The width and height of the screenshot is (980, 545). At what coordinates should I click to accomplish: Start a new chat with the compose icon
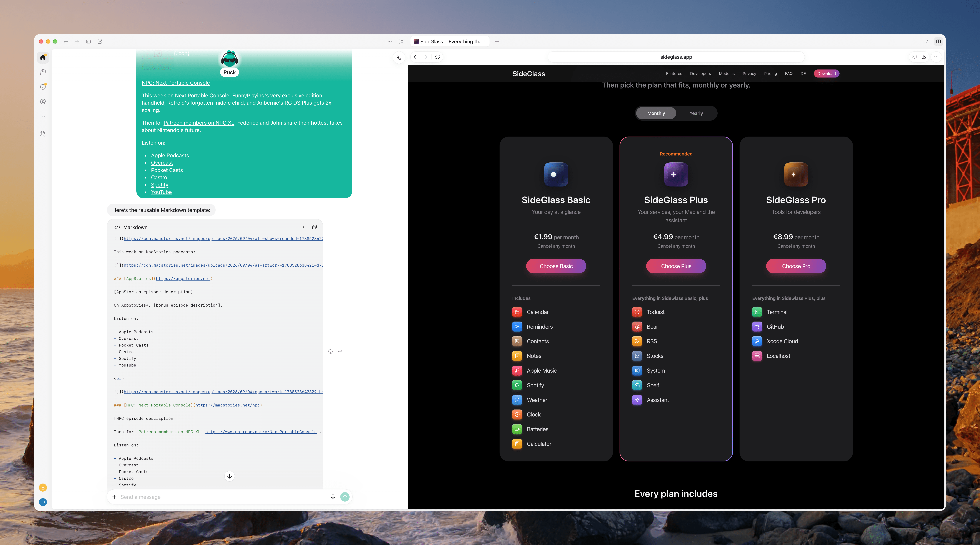click(100, 41)
